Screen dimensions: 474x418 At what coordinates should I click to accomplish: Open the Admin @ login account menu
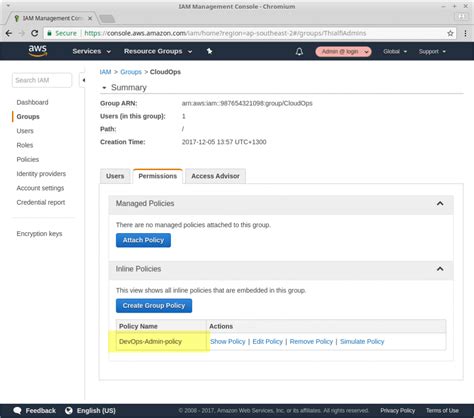coord(343,51)
